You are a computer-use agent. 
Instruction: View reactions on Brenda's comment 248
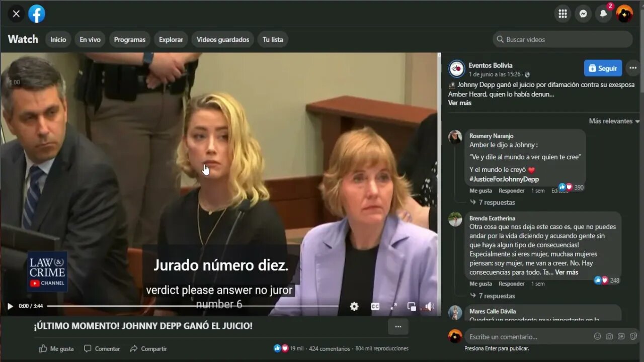(x=607, y=280)
